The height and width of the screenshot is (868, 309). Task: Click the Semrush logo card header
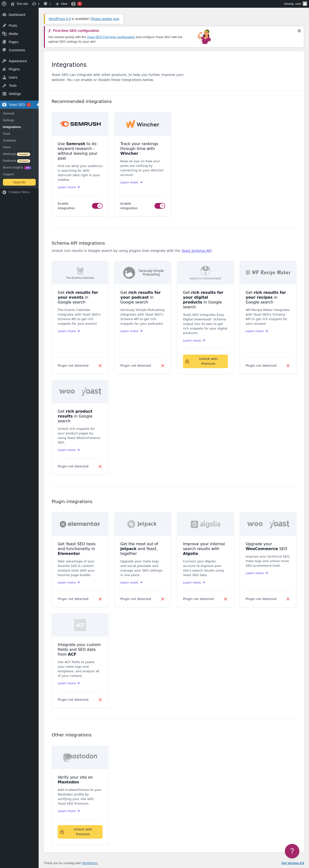(80, 124)
